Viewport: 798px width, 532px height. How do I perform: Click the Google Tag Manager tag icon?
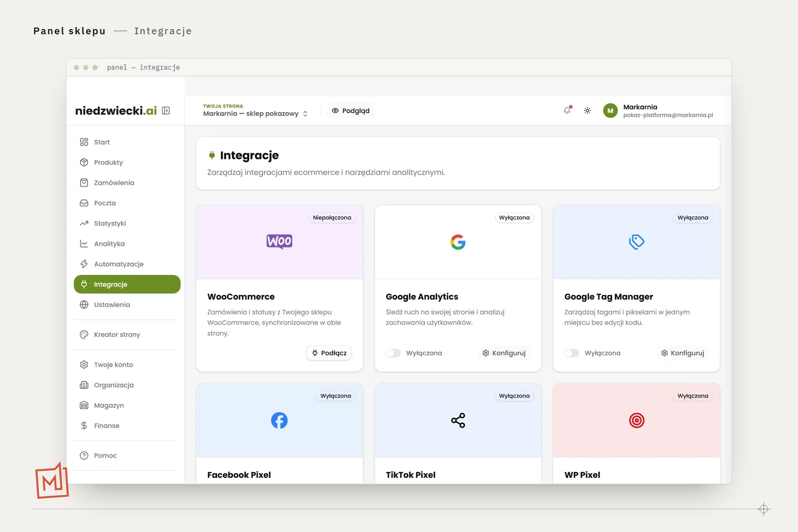636,242
